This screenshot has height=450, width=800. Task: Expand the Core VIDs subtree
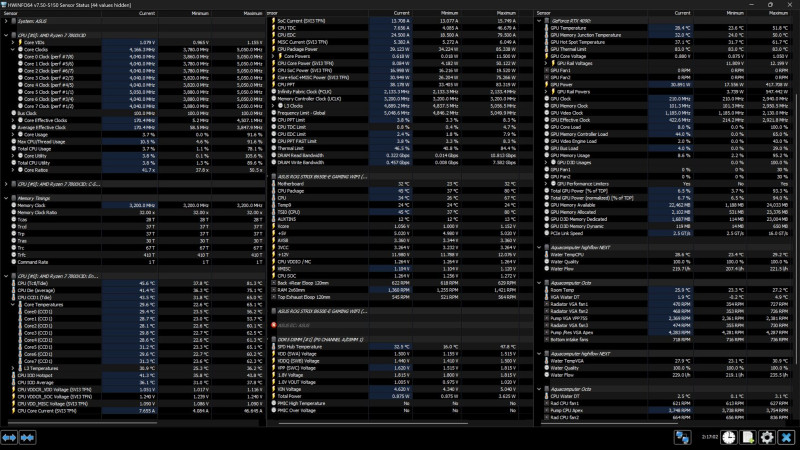(13, 42)
